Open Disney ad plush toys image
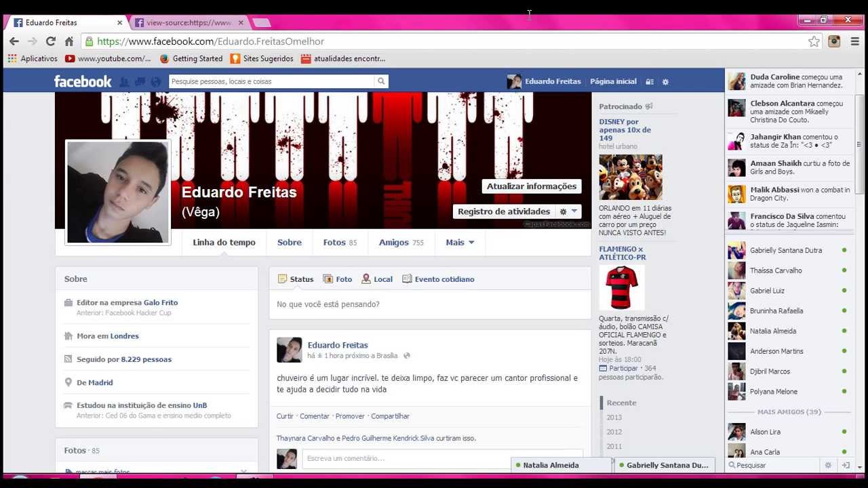This screenshot has width=868, height=488. [x=631, y=178]
